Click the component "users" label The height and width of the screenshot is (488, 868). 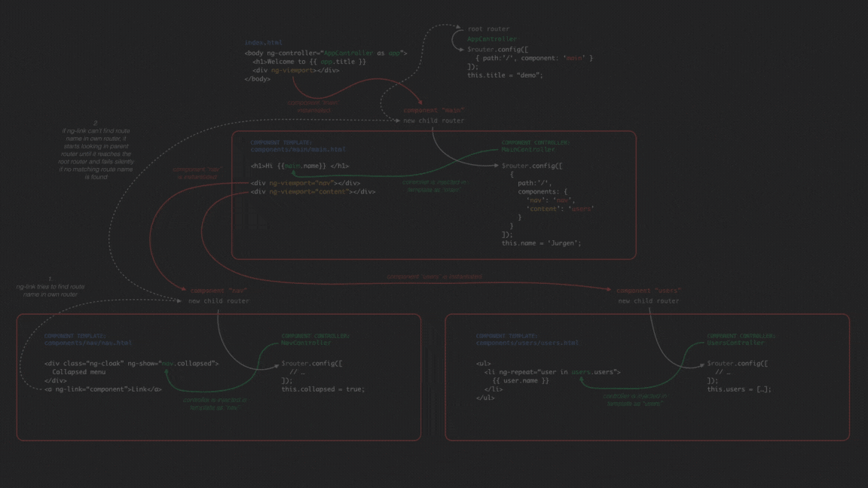[x=649, y=289]
